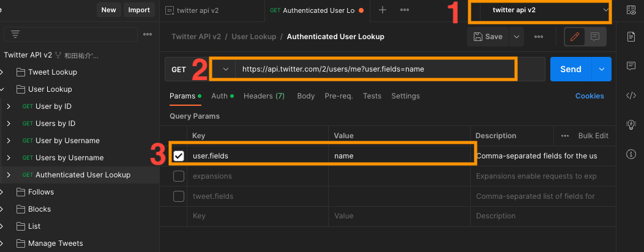
Task: Open the Save options dropdown arrow
Action: (x=516, y=37)
